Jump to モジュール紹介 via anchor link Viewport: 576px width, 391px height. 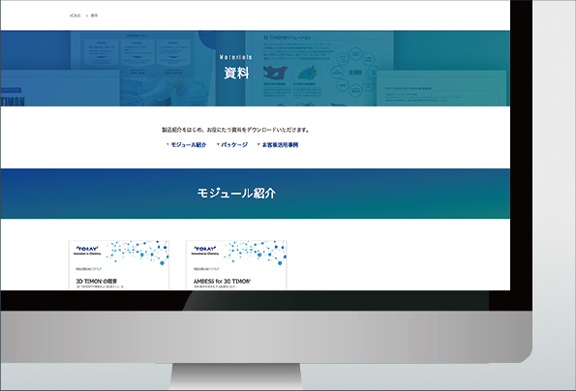coord(188,145)
